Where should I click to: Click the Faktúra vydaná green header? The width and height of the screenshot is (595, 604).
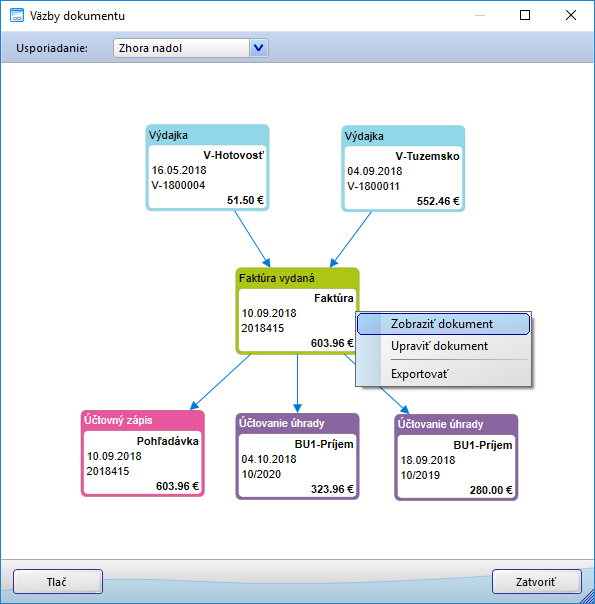tap(297, 278)
